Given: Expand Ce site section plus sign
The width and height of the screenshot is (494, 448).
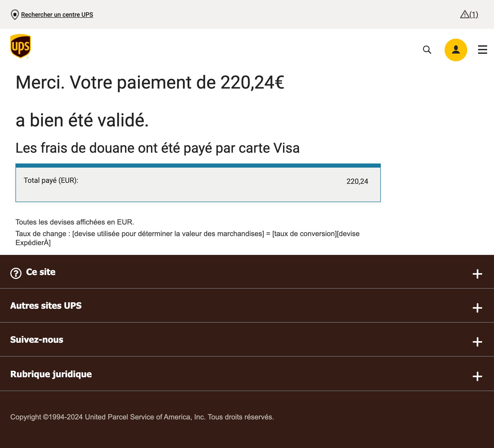Looking at the screenshot, I should 477,274.
